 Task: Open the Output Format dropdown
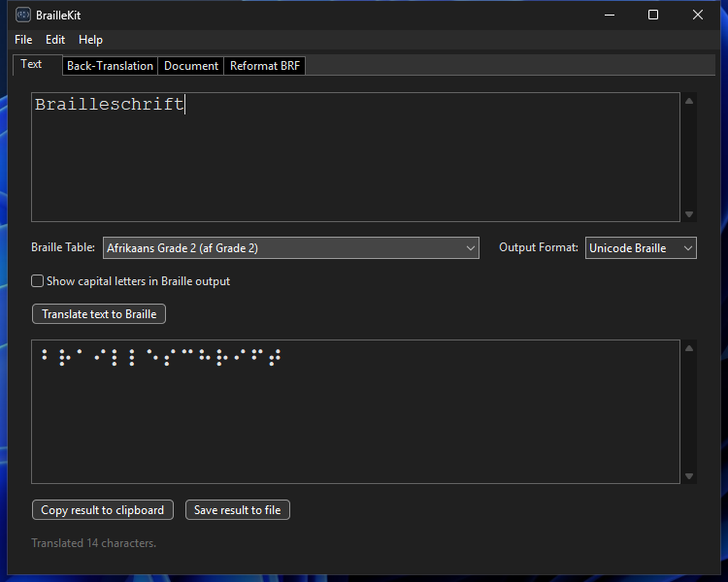[641, 248]
